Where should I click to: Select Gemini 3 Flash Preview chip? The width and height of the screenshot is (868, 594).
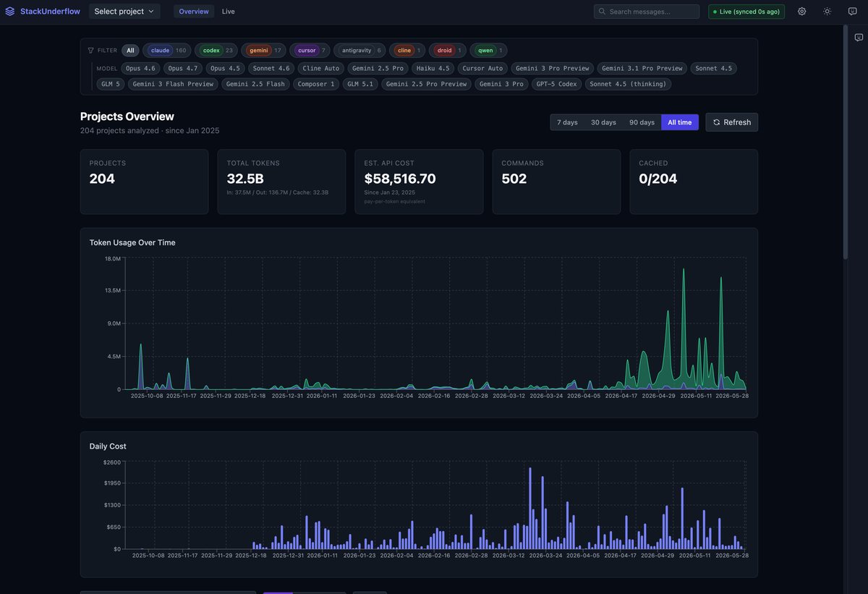(173, 84)
